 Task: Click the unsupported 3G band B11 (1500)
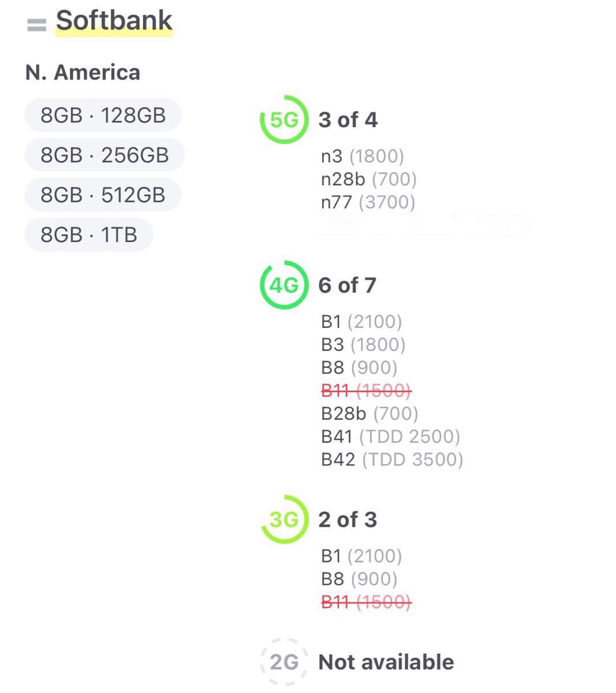(x=366, y=602)
